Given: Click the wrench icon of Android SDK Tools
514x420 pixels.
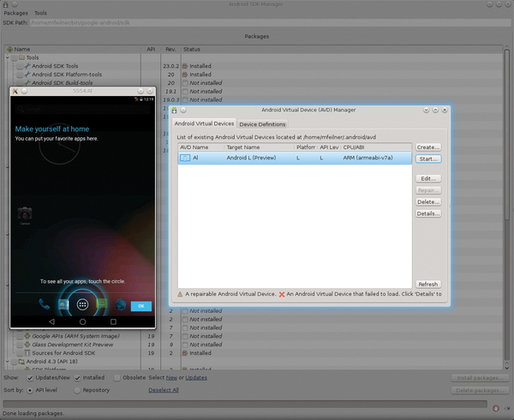Looking at the screenshot, I should pos(27,66).
